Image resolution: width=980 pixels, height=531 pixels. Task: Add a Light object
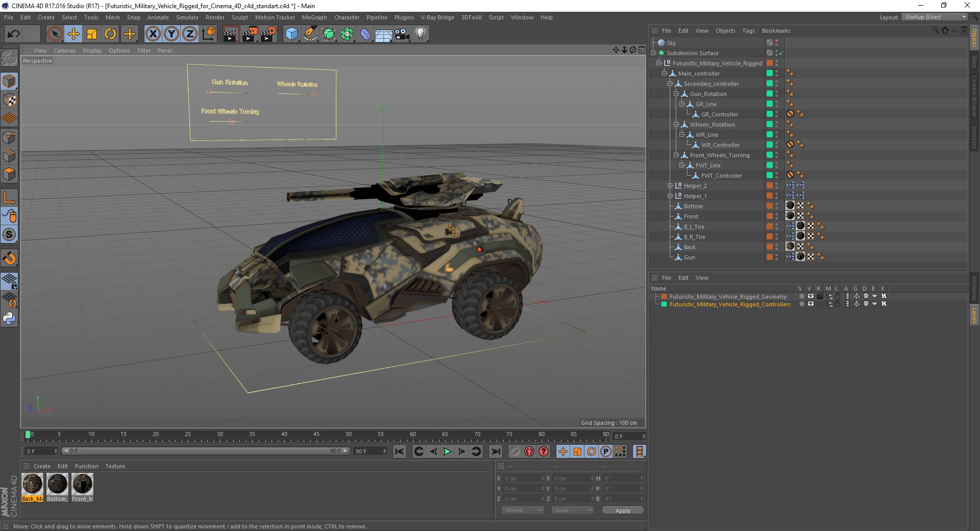[x=420, y=34]
